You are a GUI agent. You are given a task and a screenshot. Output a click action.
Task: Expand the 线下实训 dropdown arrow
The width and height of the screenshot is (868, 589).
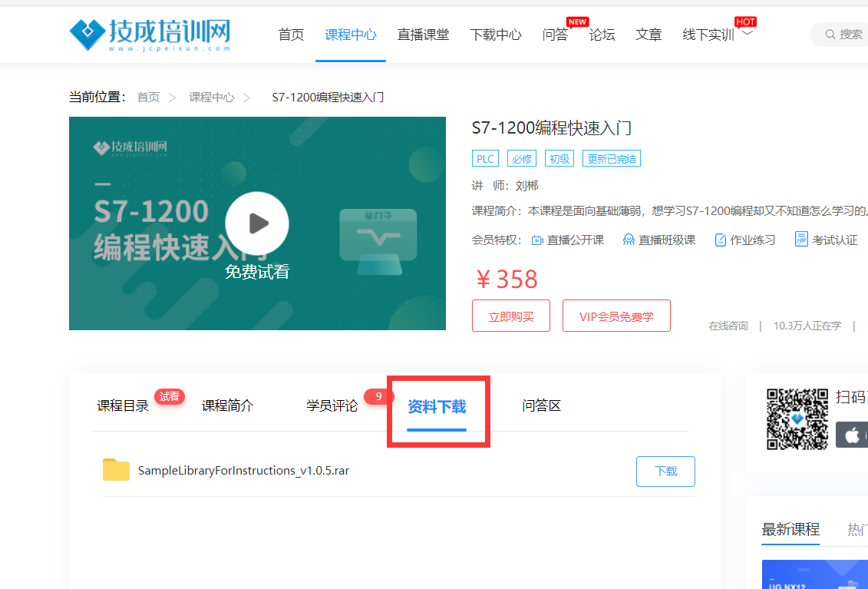(748, 33)
